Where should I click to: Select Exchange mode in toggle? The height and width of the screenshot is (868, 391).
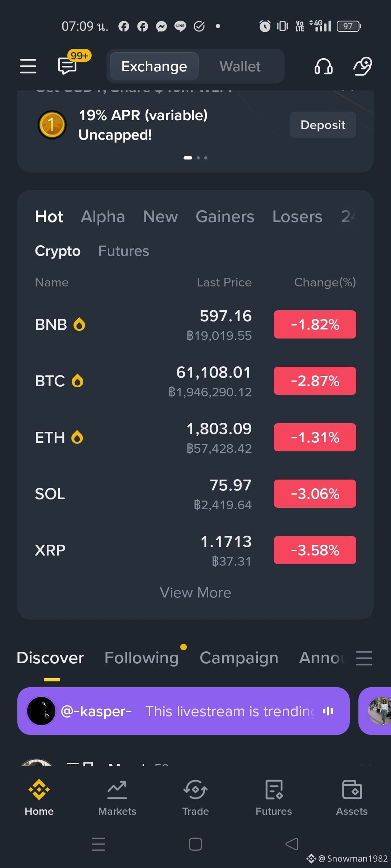pos(154,67)
